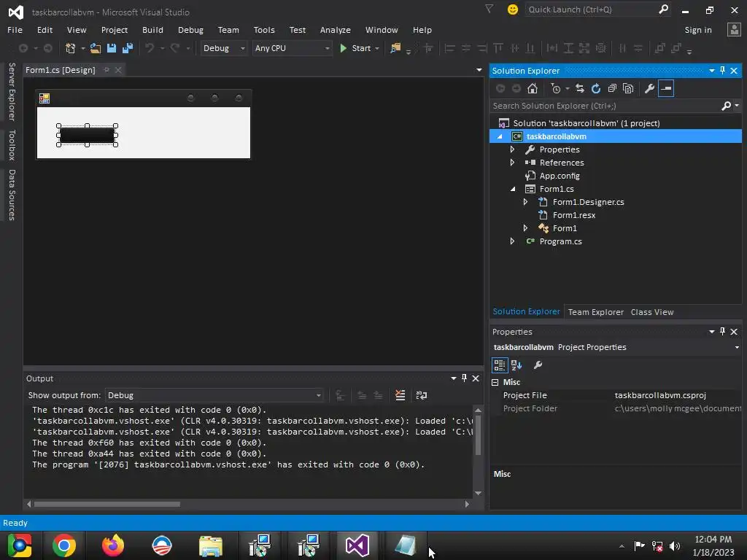Open the Toolbox side panel
747x560 pixels.
(12, 145)
